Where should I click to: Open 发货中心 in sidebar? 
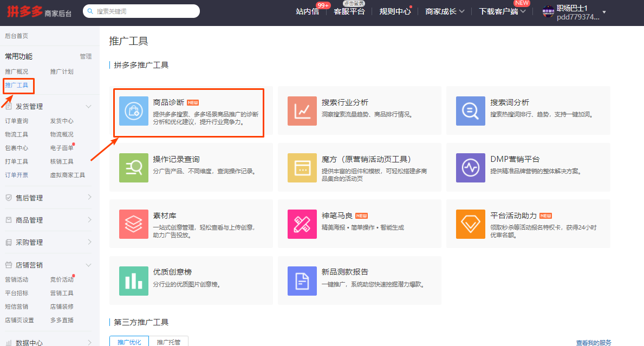point(62,121)
